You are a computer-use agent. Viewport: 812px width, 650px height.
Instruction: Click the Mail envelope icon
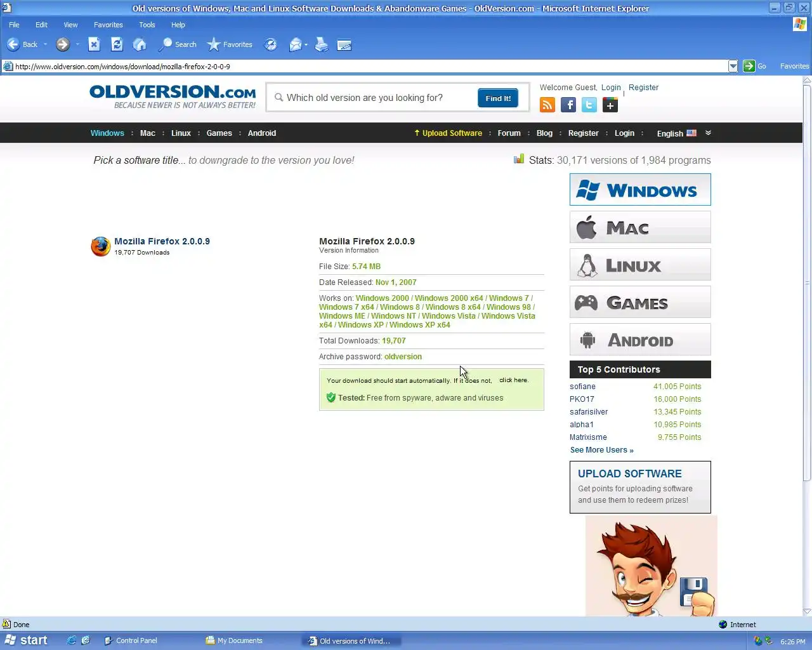[295, 44]
